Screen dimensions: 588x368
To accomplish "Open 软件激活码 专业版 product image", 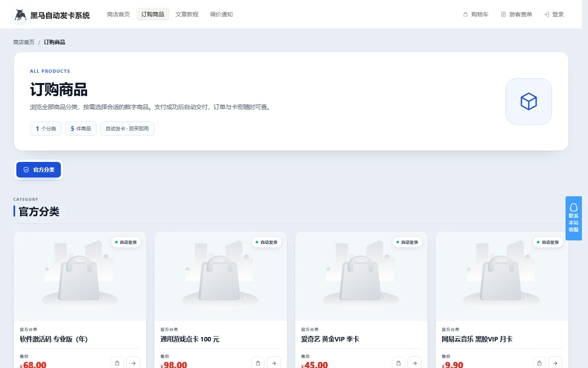I will coord(80,276).
